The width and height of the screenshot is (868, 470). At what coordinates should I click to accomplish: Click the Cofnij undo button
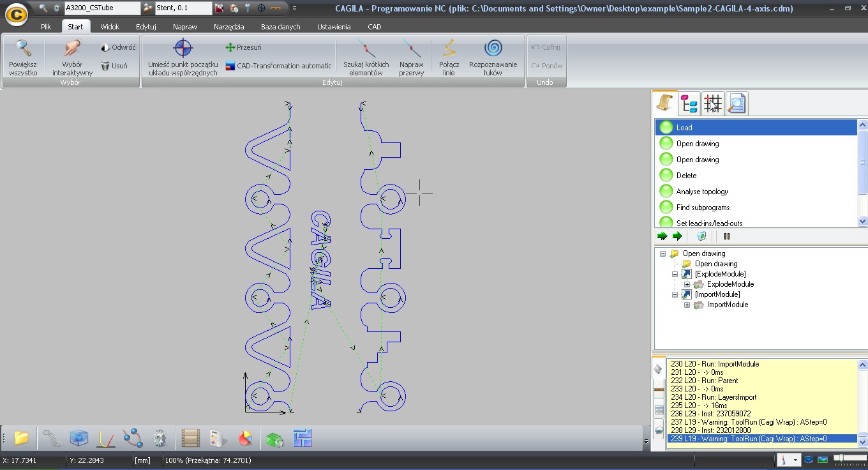545,47
